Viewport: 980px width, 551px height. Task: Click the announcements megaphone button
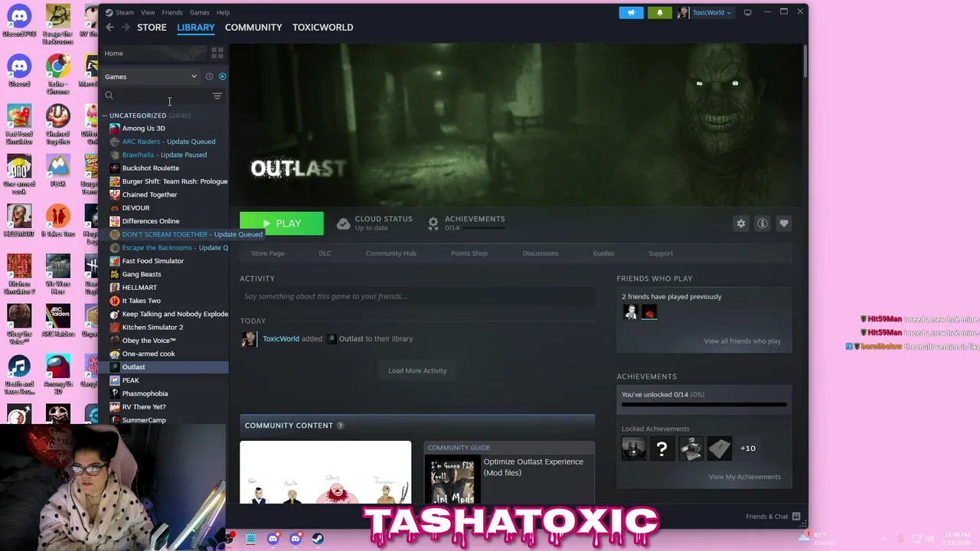click(x=631, y=12)
